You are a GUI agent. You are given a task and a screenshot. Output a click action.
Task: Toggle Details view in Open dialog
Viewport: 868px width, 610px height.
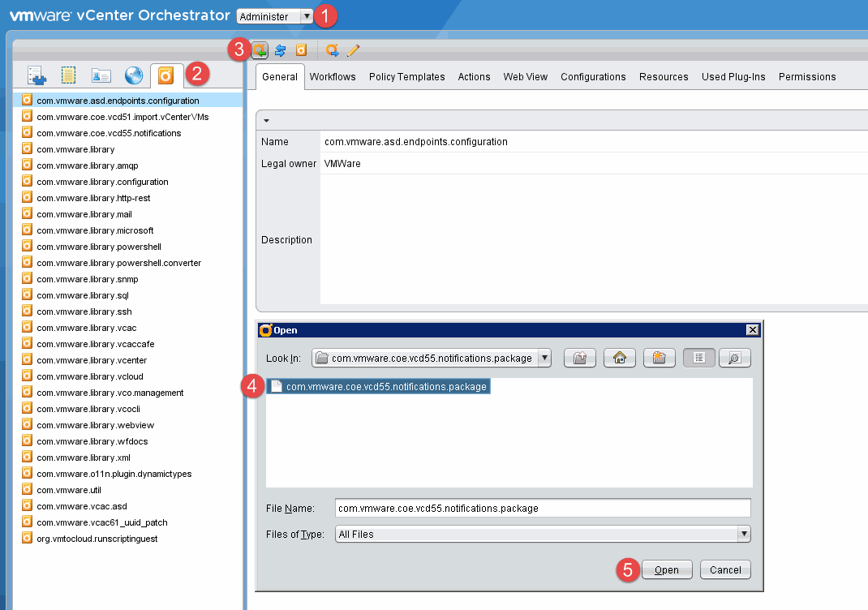tap(734, 358)
